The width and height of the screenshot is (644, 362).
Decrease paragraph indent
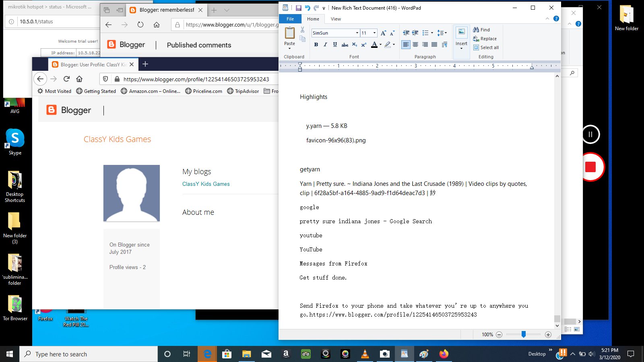tap(406, 33)
